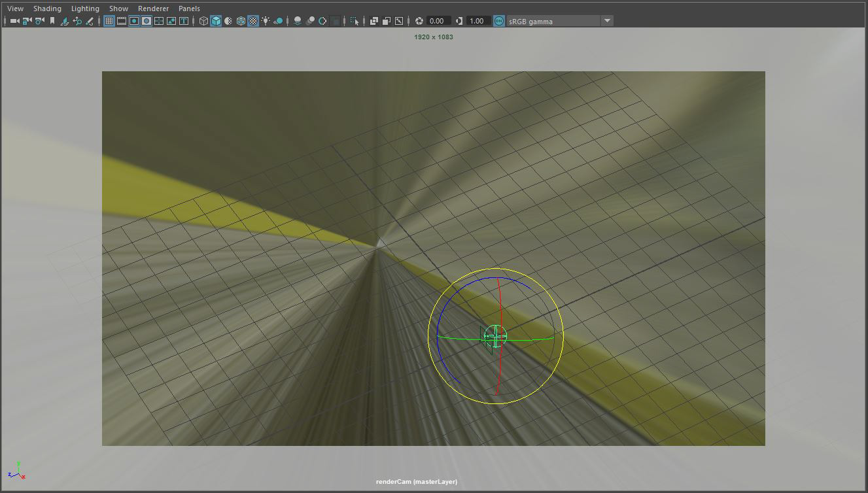Toggle the Motion Blur icon
This screenshot has height=493, width=868.
(x=311, y=21)
